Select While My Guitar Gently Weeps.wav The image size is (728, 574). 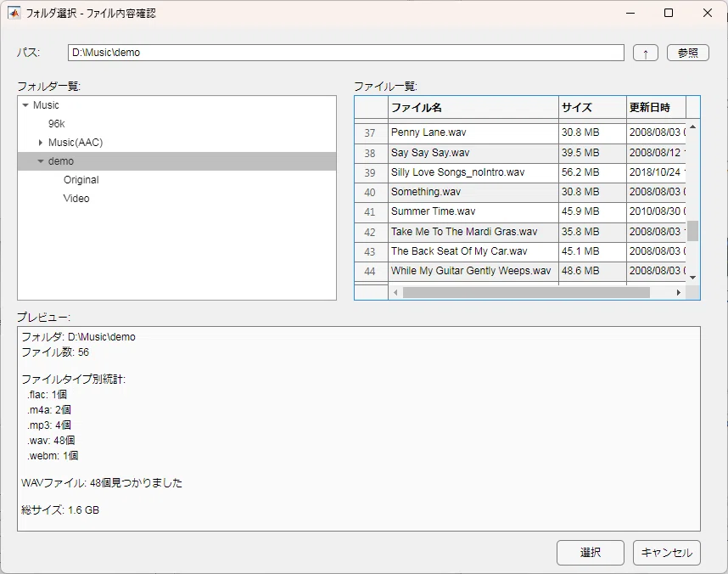coord(473,271)
